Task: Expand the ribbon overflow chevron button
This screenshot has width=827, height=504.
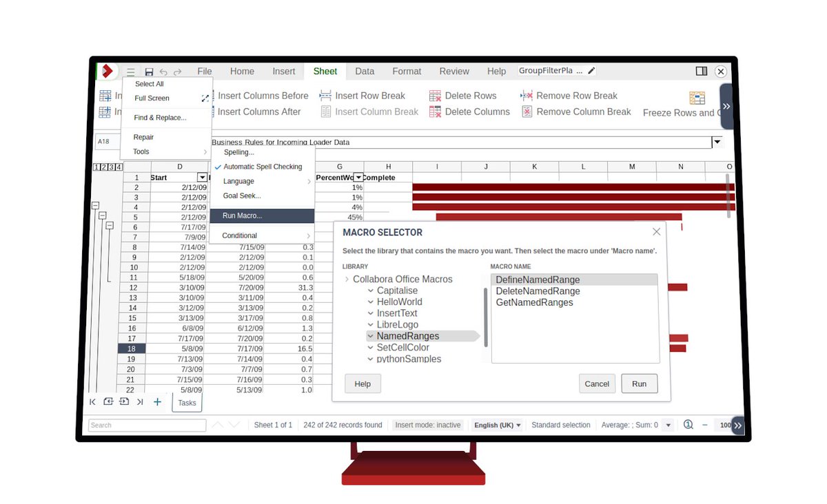Action: click(726, 106)
